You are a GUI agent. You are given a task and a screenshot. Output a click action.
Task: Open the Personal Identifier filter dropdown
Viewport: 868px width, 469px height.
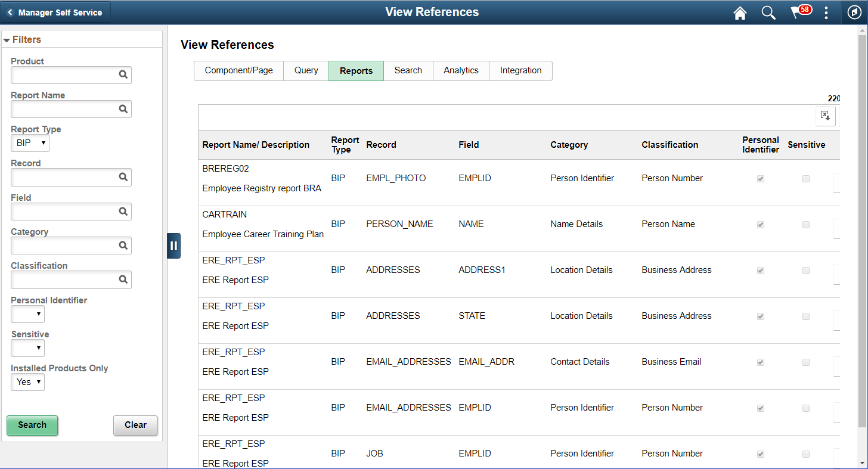pos(27,314)
